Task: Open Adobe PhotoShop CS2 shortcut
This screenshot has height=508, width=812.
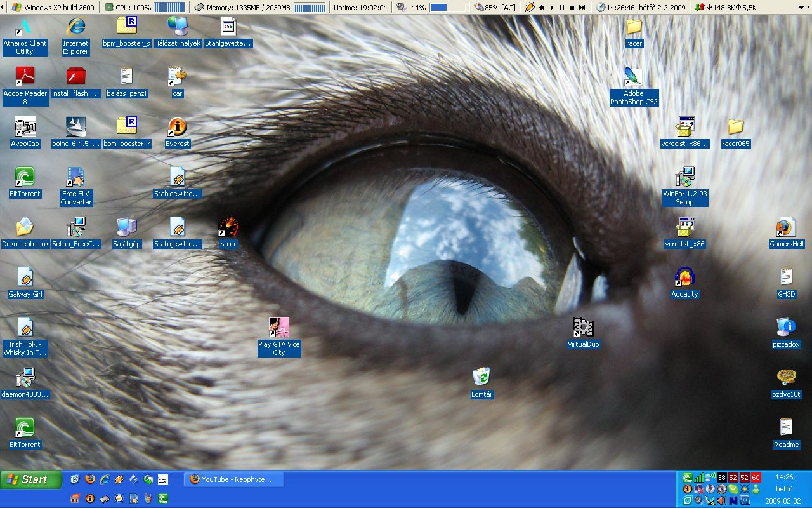Action: pos(634,87)
